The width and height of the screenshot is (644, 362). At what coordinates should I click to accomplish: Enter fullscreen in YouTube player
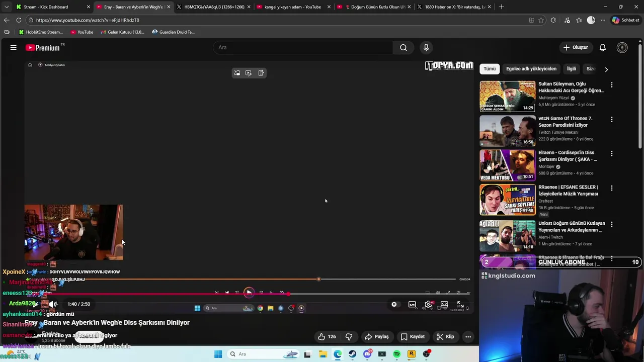[460, 304]
